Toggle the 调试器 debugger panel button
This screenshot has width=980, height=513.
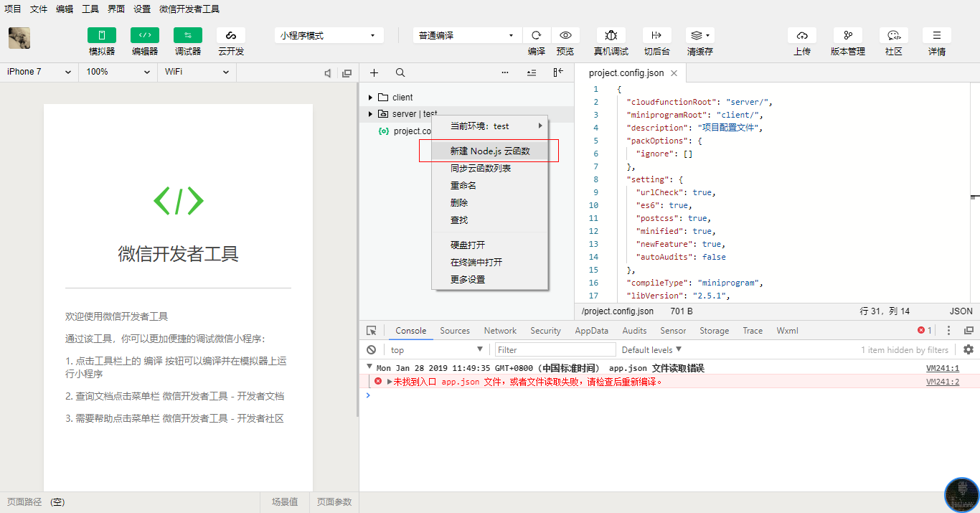pyautogui.click(x=188, y=35)
